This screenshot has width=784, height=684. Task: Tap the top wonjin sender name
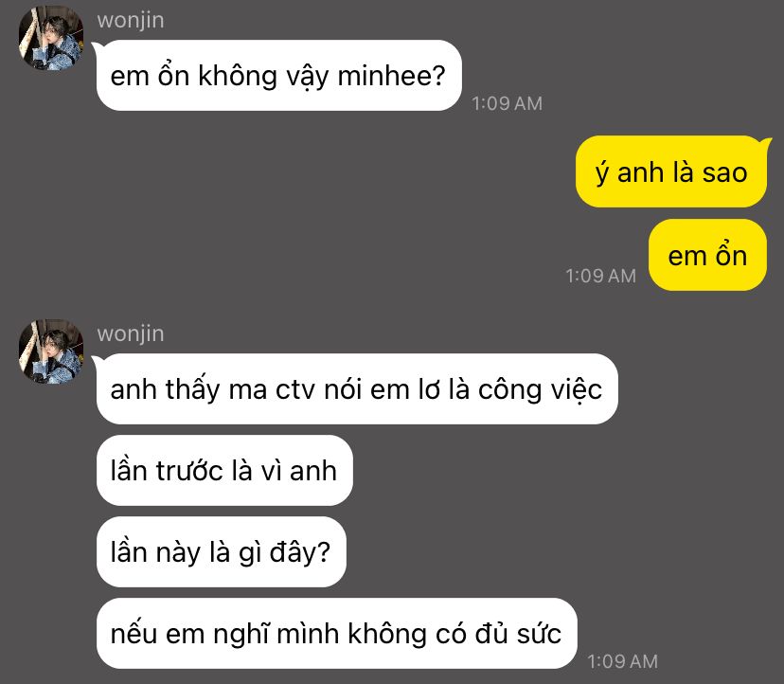click(131, 21)
